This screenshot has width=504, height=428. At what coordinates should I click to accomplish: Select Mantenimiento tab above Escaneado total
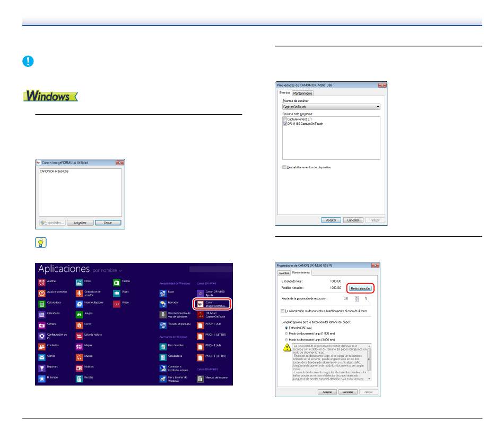[301, 272]
